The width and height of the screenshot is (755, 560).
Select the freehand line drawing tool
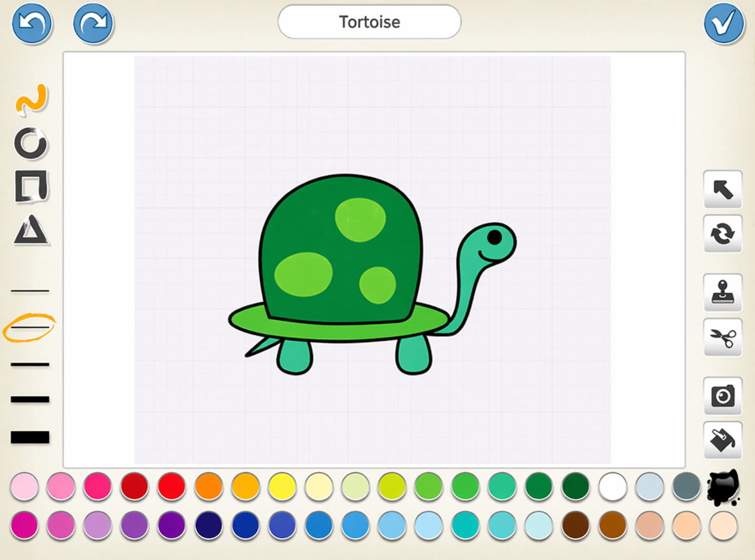[x=32, y=100]
